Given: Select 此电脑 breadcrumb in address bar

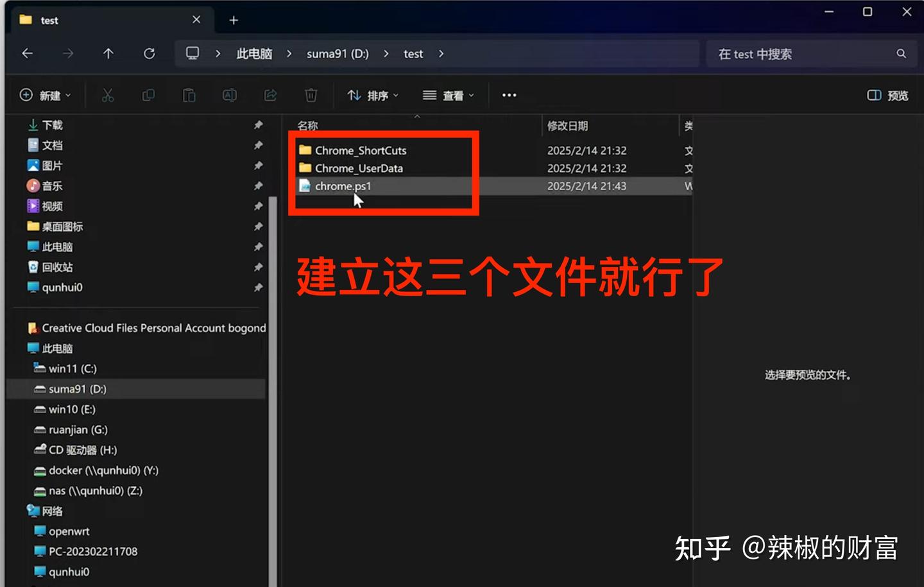Looking at the screenshot, I should pyautogui.click(x=254, y=54).
